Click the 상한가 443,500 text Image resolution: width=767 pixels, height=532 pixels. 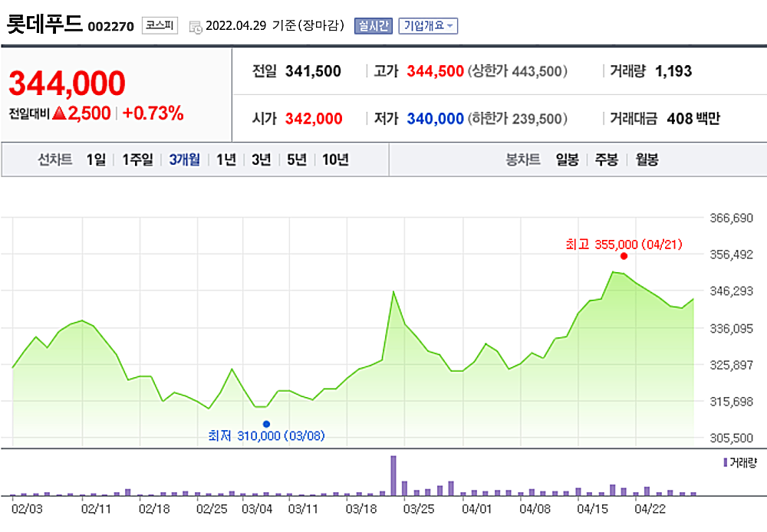pyautogui.click(x=518, y=71)
